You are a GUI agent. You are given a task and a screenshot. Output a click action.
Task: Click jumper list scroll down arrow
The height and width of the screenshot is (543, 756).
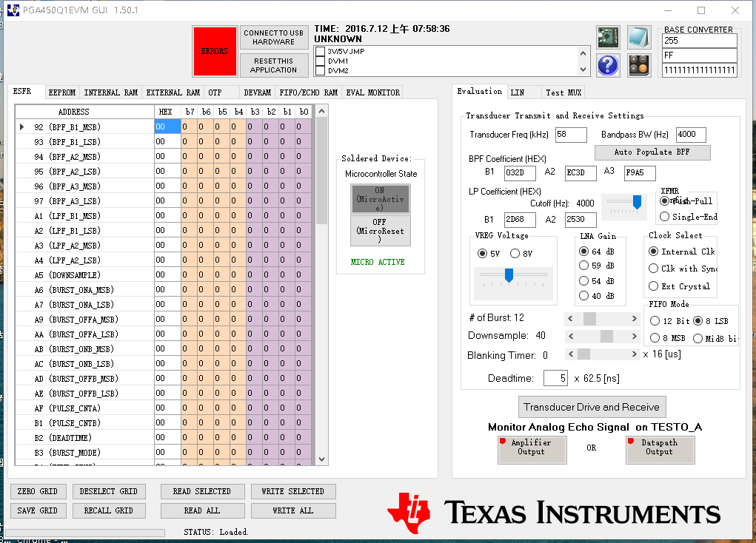coord(583,70)
